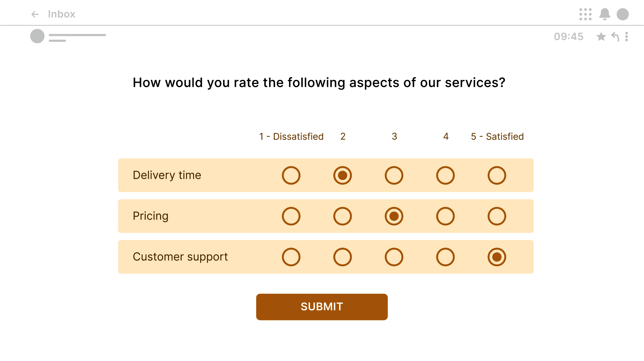Star this email message
The image size is (644, 361).
[601, 37]
